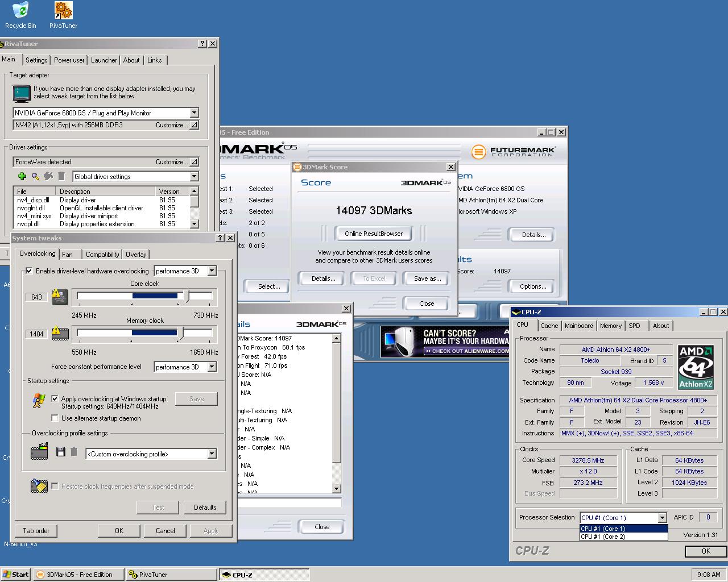This screenshot has height=582, width=728.
Task: Expand the Global driver settings dropdown
Action: [x=194, y=177]
